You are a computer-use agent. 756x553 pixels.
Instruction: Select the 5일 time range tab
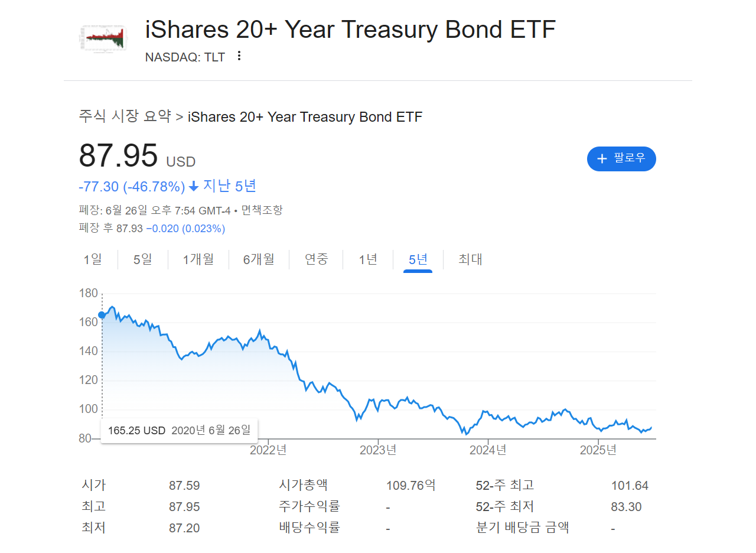click(x=142, y=259)
